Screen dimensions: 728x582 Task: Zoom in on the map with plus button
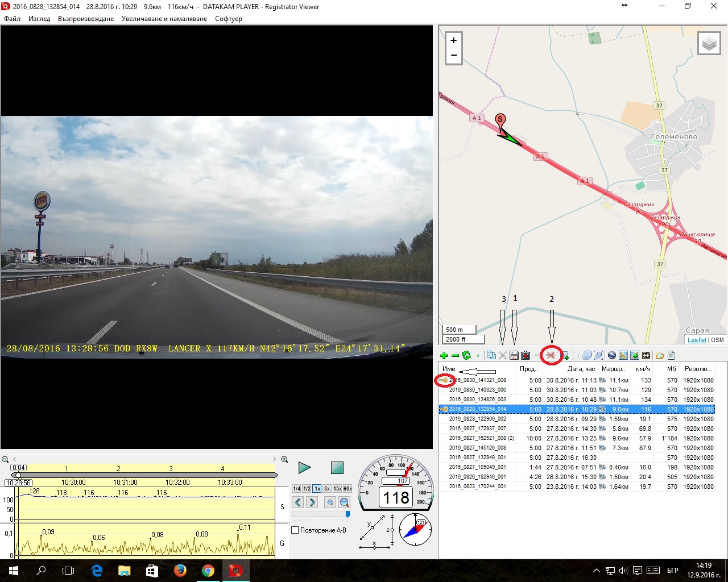pos(453,40)
